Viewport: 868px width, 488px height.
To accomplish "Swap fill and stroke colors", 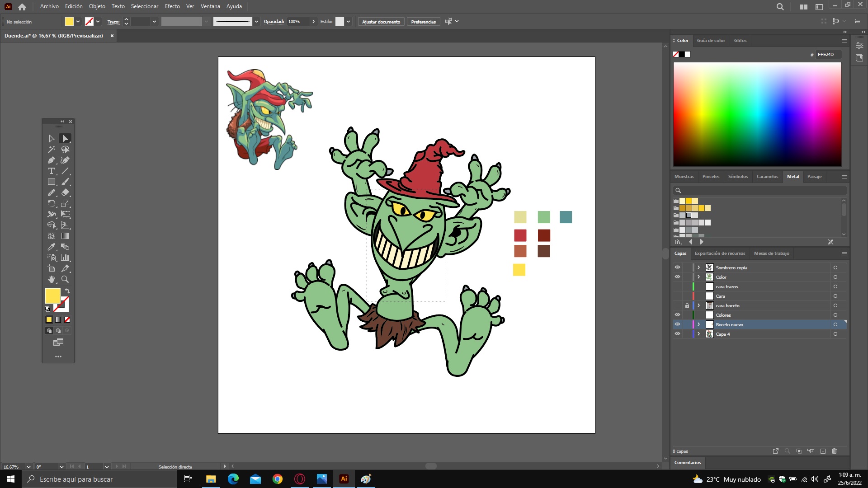I will [67, 291].
